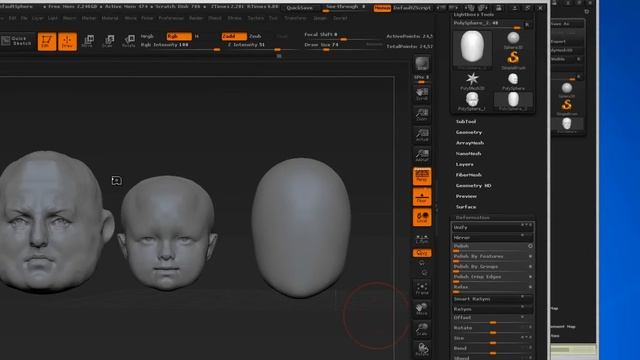Select the Scale transform icon in top shelf
The width and height of the screenshot is (640, 360).
tap(108, 41)
